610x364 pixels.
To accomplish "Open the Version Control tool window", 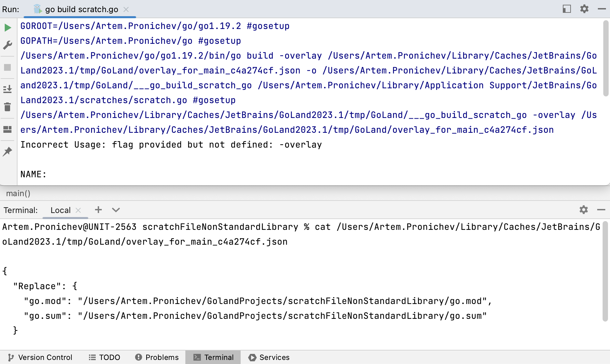I will (40, 357).
